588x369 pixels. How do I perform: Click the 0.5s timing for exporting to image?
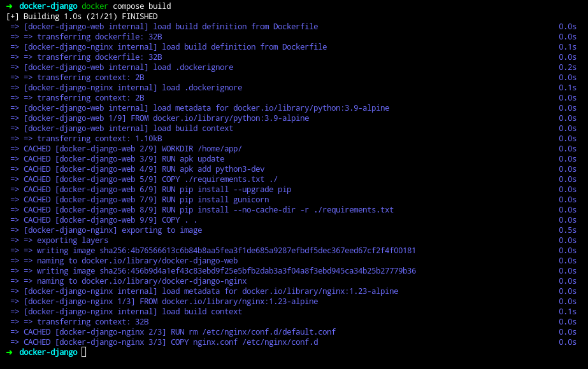(x=568, y=230)
